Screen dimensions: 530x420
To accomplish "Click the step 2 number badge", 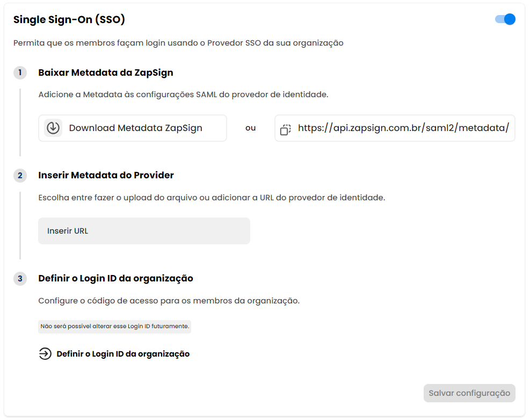I will click(x=20, y=176).
